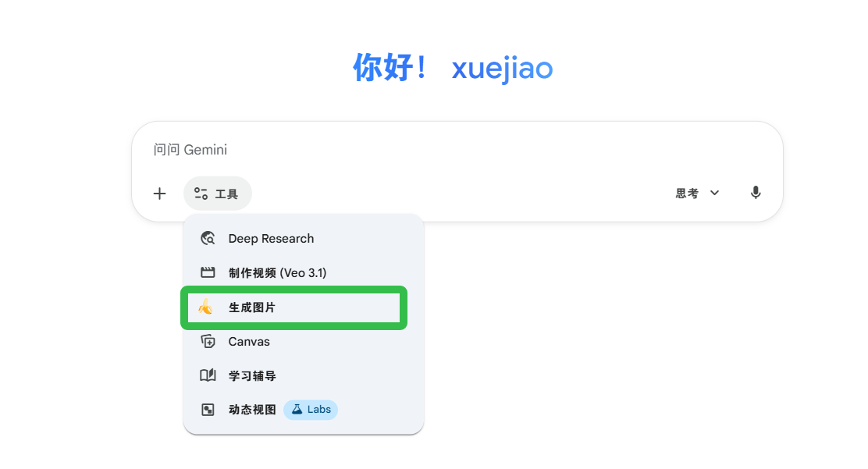Click the Deep Research magnifier icon

[x=208, y=239]
